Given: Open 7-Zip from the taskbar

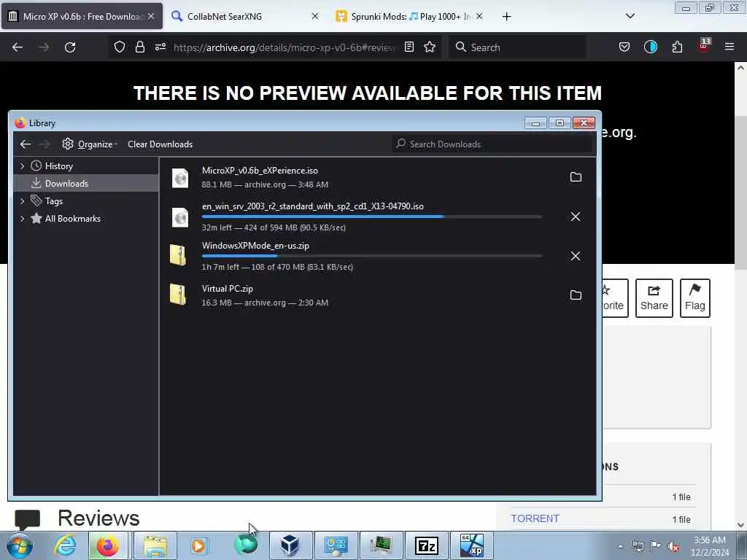Looking at the screenshot, I should 426,545.
